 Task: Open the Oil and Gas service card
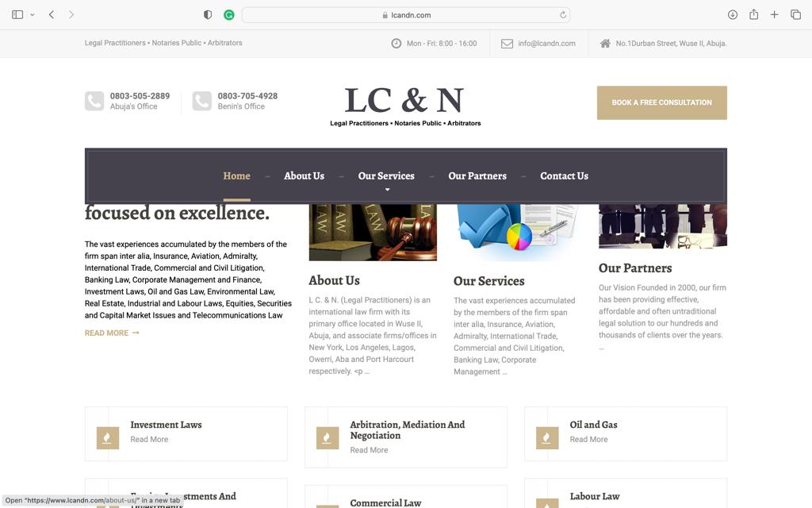point(593,425)
